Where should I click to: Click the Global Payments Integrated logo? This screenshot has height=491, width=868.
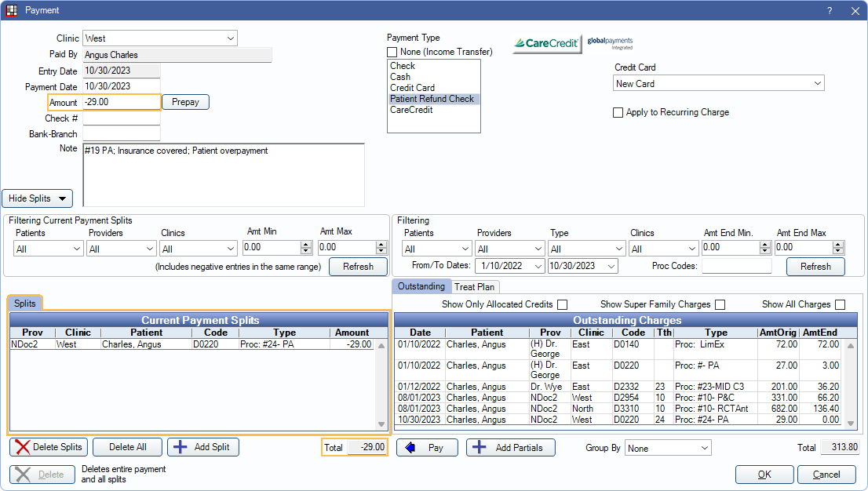tap(610, 43)
